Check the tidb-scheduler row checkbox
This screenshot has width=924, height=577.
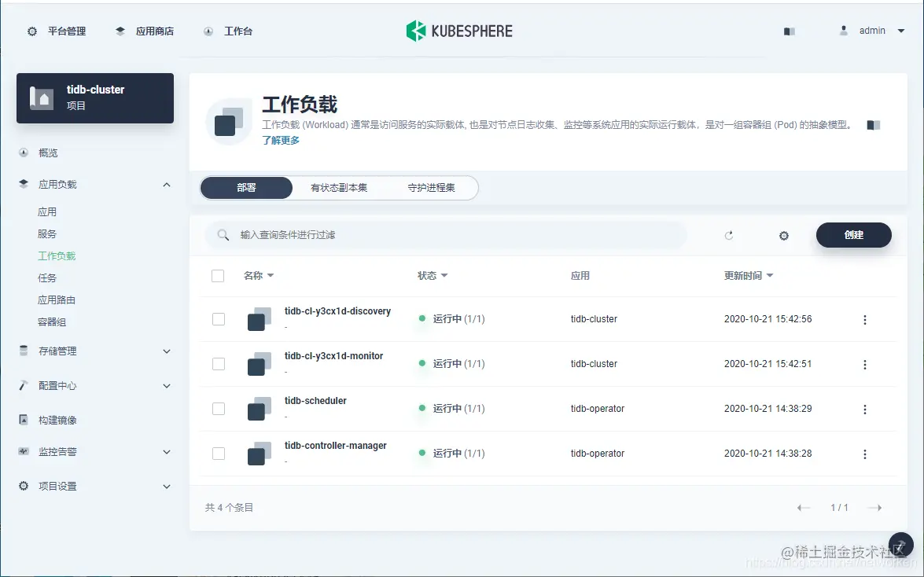[219, 409]
